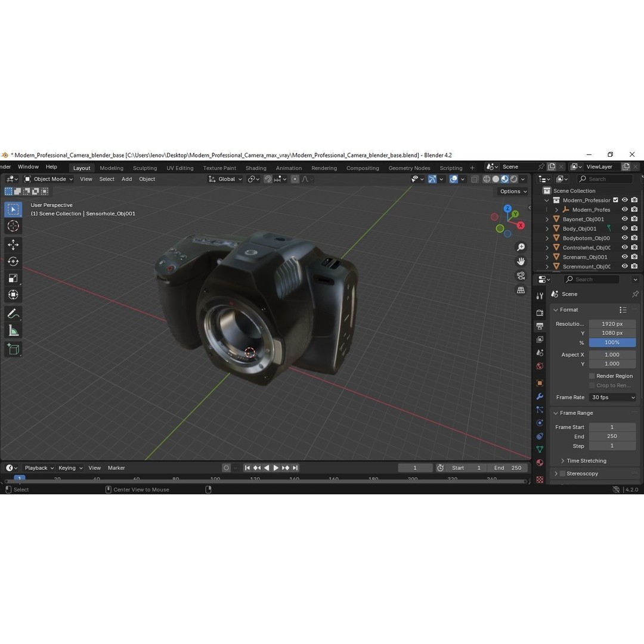Enable Stereoscopy checkbox
The width and height of the screenshot is (644, 644).
point(563,473)
